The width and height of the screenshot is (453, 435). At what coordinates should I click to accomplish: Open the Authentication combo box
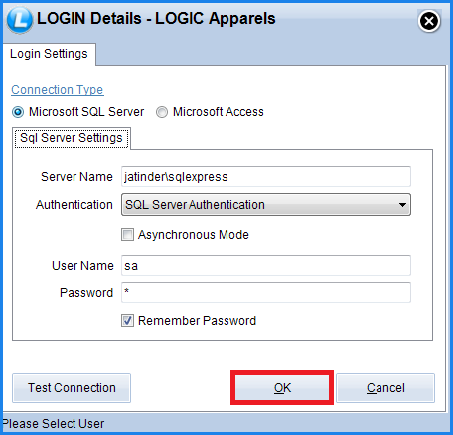(x=266, y=205)
